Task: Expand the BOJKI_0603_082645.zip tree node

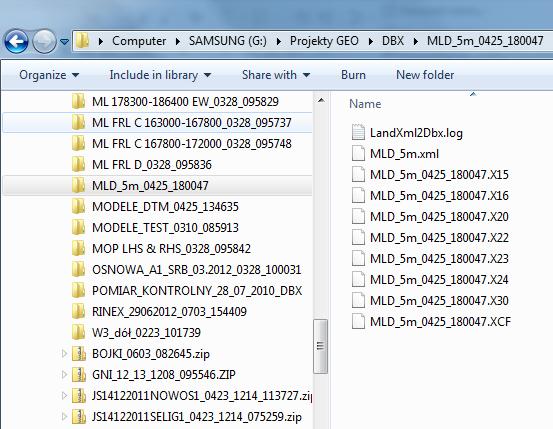Action: click(x=64, y=354)
